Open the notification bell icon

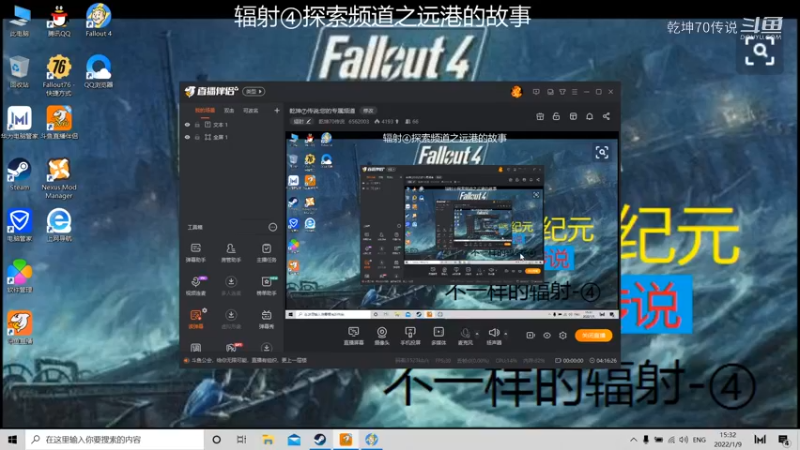[589, 116]
